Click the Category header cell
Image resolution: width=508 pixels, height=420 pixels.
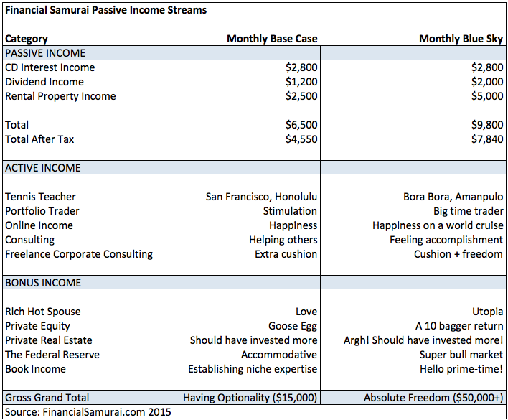[x=27, y=39]
